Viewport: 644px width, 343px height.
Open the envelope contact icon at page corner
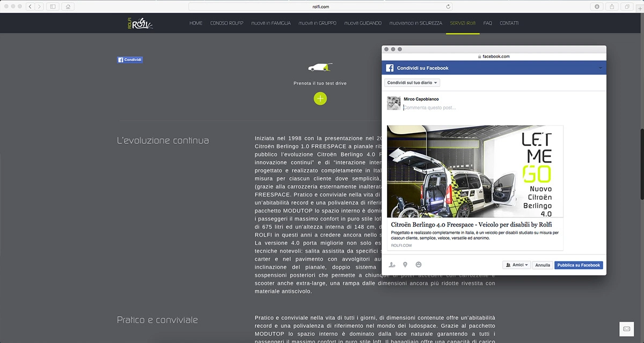point(626,329)
